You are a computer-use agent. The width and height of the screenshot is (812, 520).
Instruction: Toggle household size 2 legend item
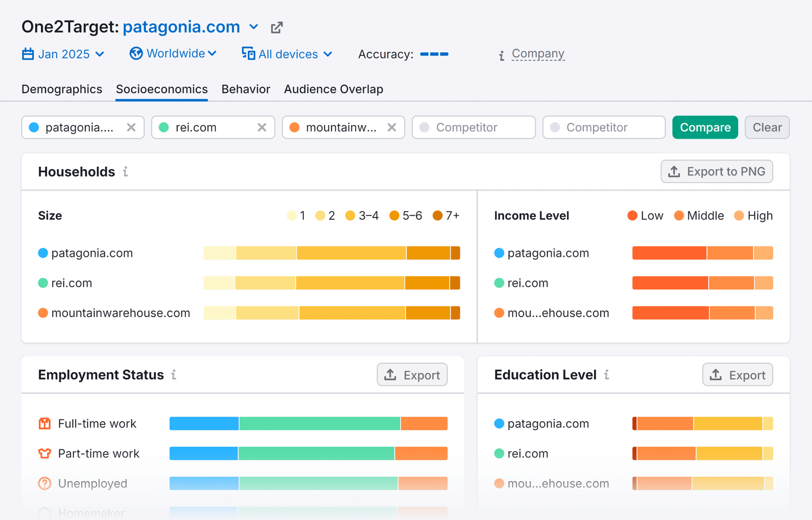[x=325, y=216]
